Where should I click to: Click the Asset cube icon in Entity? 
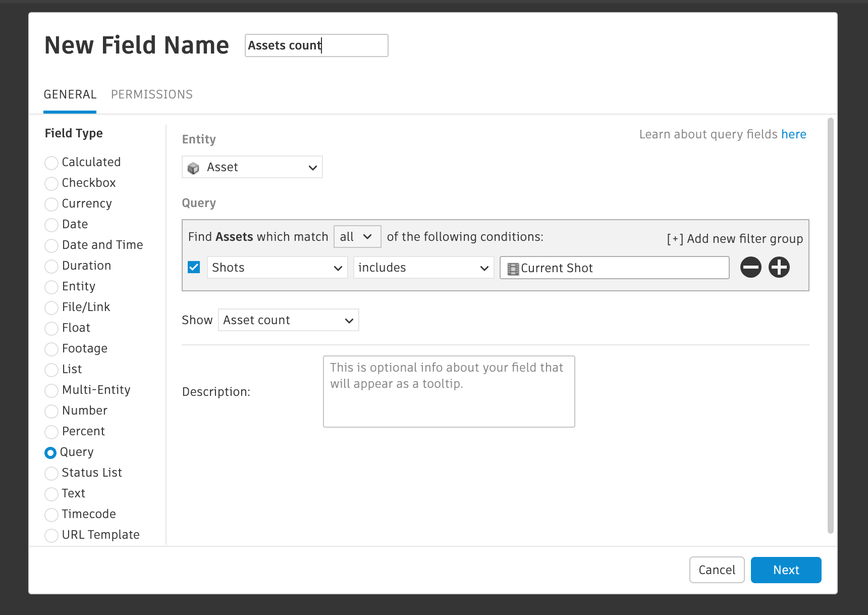[x=193, y=168]
